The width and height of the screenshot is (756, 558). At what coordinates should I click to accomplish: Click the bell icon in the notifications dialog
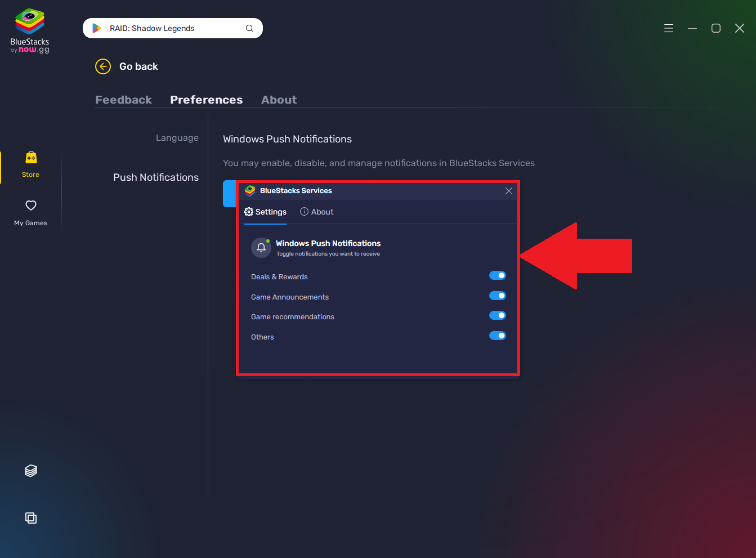coord(261,247)
